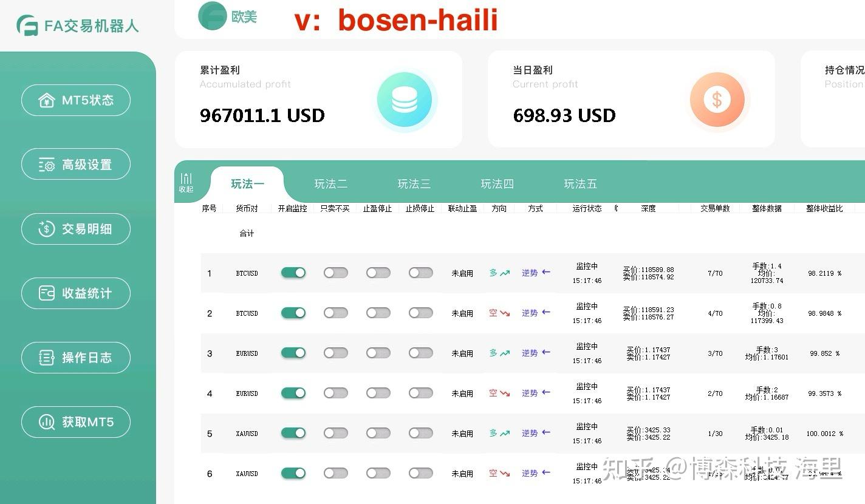This screenshot has height=504, width=865.
Task: Click the 累计盈利 coin icon
Action: point(405,99)
